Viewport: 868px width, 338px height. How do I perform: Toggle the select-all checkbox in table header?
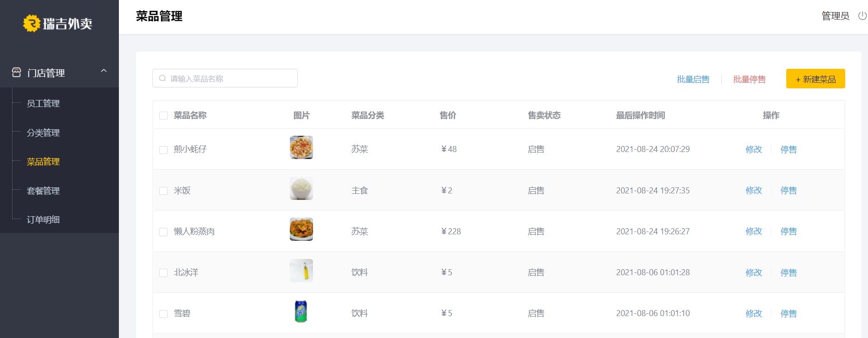163,115
